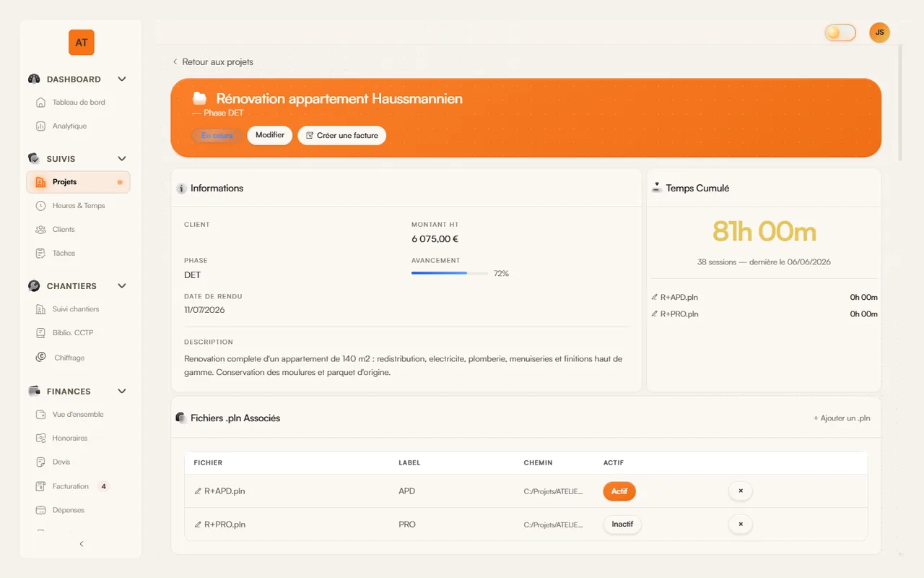Click the Biblio. CCTP book icon
Image resolution: width=924 pixels, height=578 pixels.
tap(40, 333)
